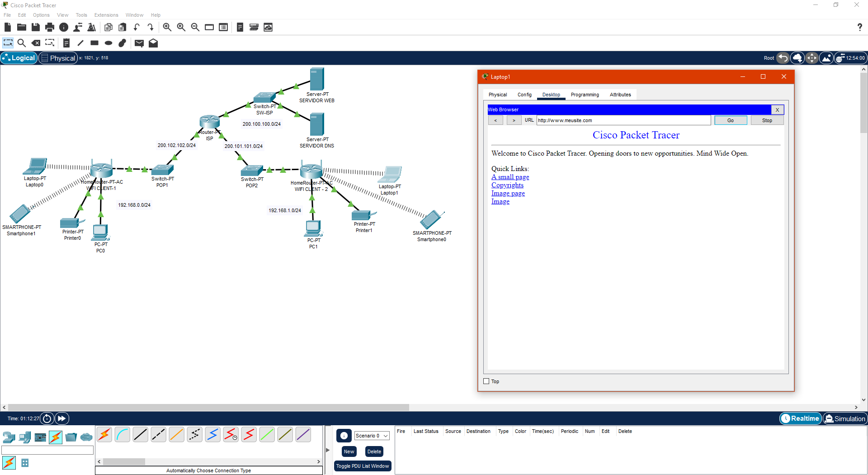This screenshot has width=868, height=475.
Task: Switch to Realtime mode
Action: [x=801, y=418]
